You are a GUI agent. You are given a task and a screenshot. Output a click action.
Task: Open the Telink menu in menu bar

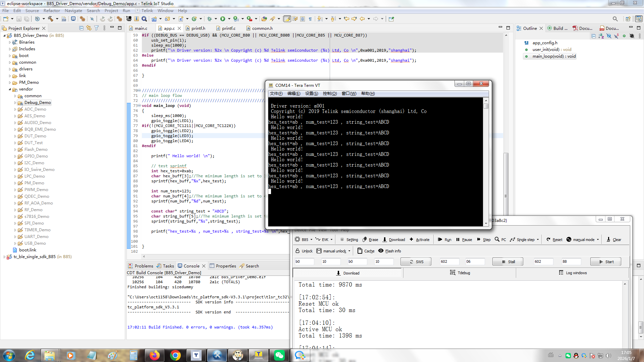[x=147, y=10]
